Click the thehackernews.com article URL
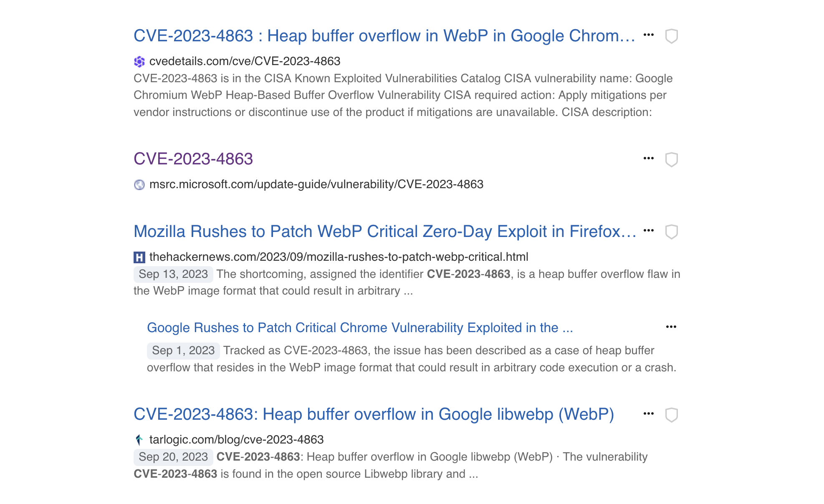Image resolution: width=824 pixels, height=504 pixels. point(339,257)
